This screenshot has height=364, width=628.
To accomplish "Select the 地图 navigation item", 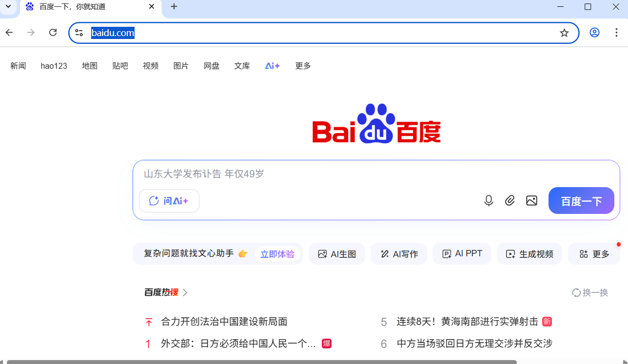I will pyautogui.click(x=90, y=66).
